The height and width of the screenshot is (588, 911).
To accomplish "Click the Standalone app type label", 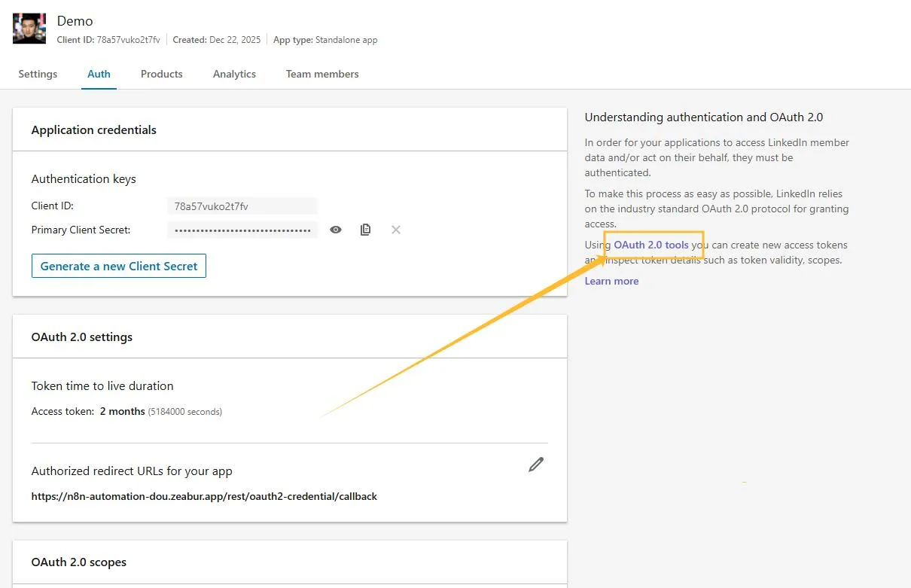I will 325,39.
